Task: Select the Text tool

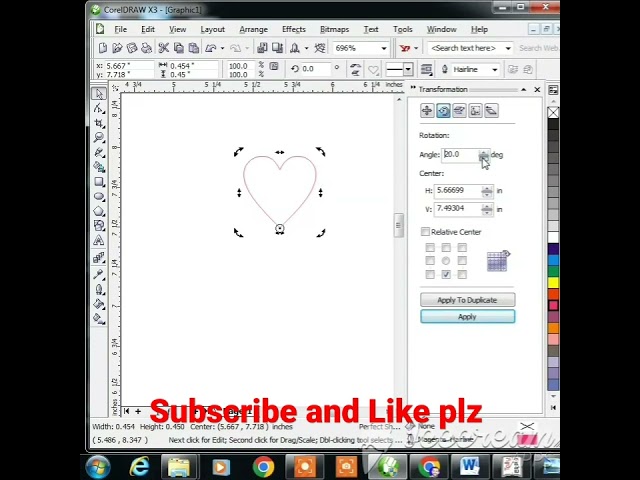Action: click(99, 240)
